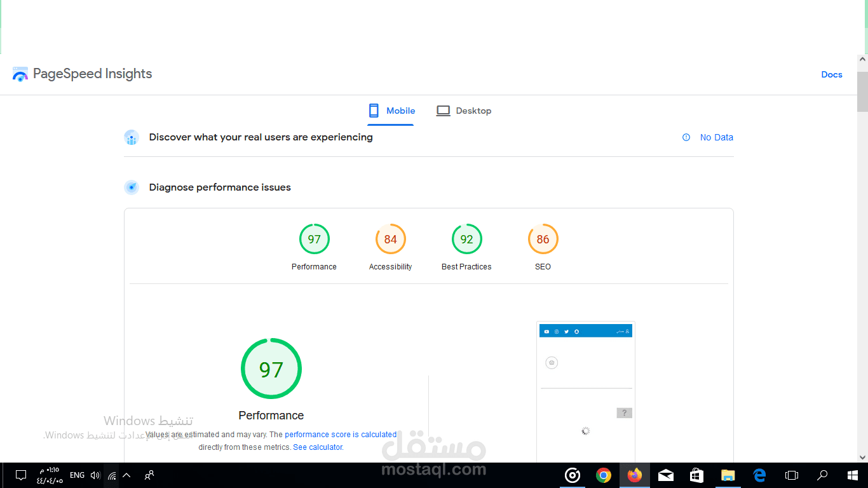Select the SEO 86 score gauge
The height and width of the screenshot is (488, 868).
pos(543,239)
